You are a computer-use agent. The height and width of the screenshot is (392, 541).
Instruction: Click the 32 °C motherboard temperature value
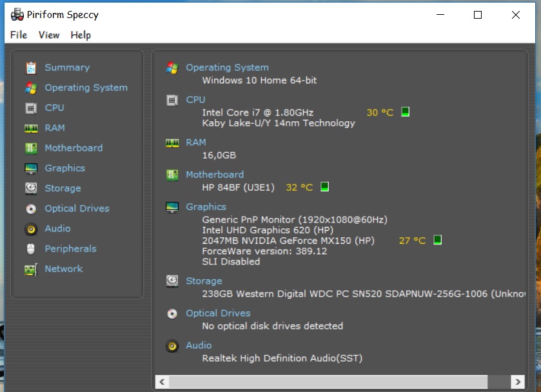[x=299, y=188]
